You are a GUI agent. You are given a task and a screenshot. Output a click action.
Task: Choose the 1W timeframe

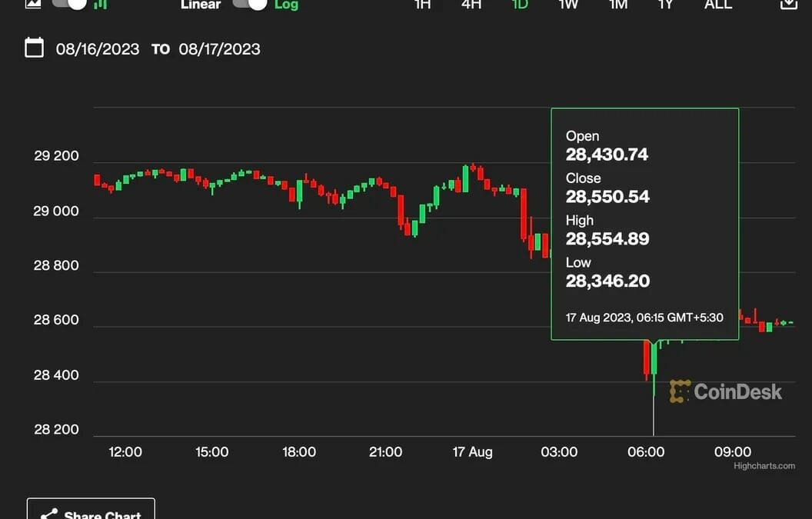pos(568,4)
